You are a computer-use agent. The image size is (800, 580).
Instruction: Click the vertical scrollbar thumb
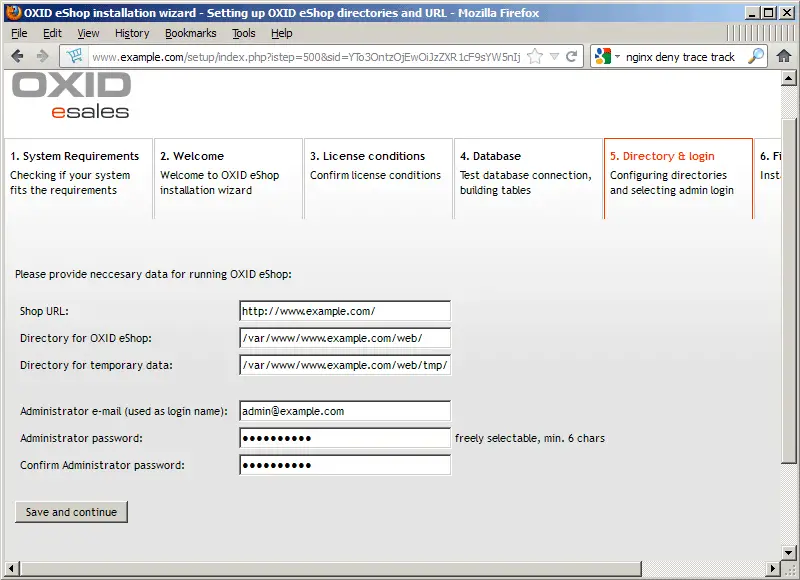point(788,291)
